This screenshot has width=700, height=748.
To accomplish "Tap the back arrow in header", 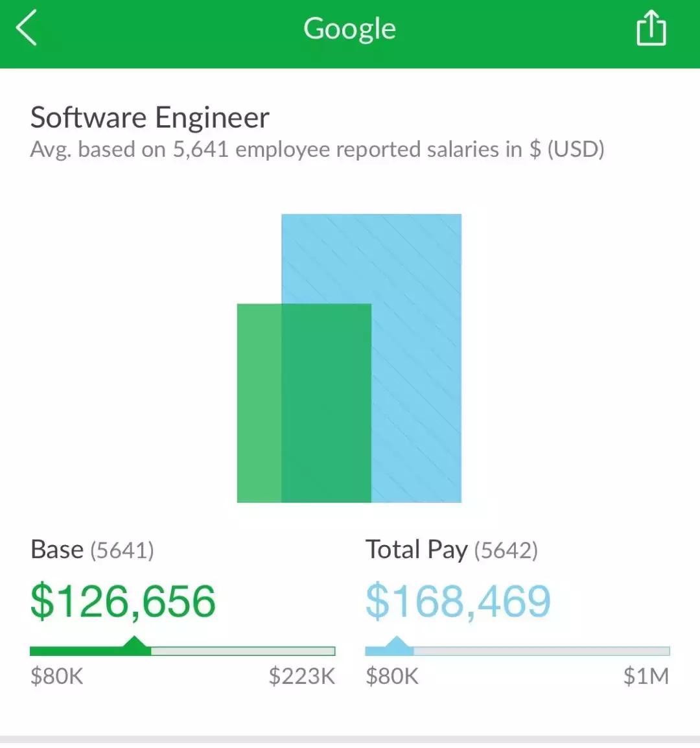I will tap(27, 30).
